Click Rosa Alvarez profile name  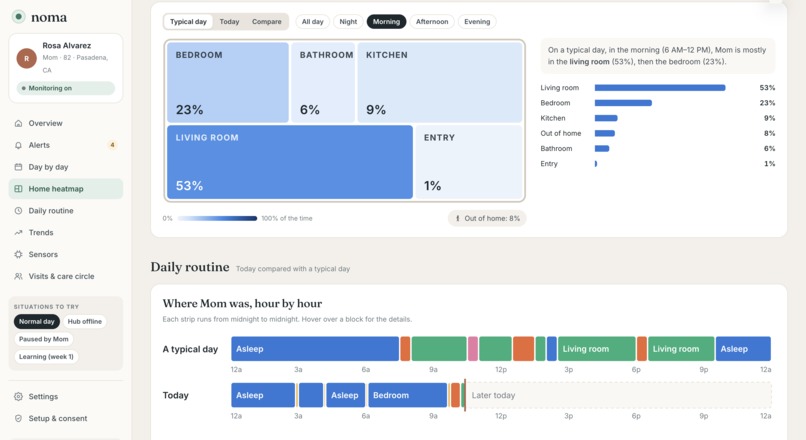point(67,46)
